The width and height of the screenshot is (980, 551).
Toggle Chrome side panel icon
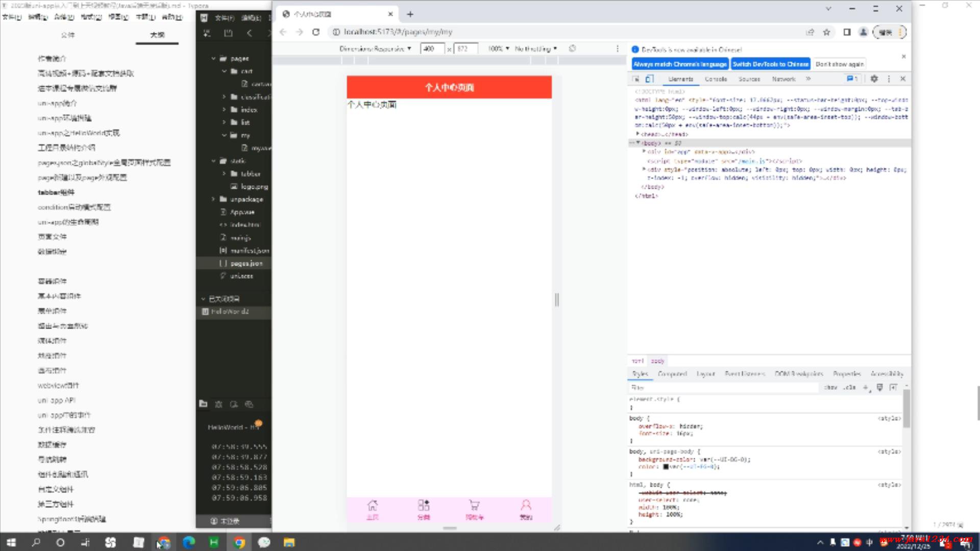[x=847, y=32]
